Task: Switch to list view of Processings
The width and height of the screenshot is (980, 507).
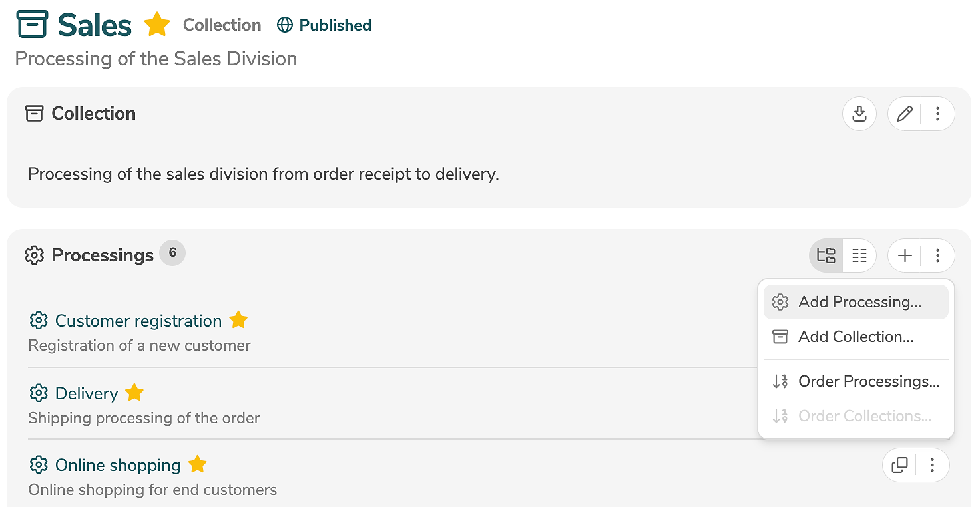Action: pyautogui.click(x=859, y=255)
